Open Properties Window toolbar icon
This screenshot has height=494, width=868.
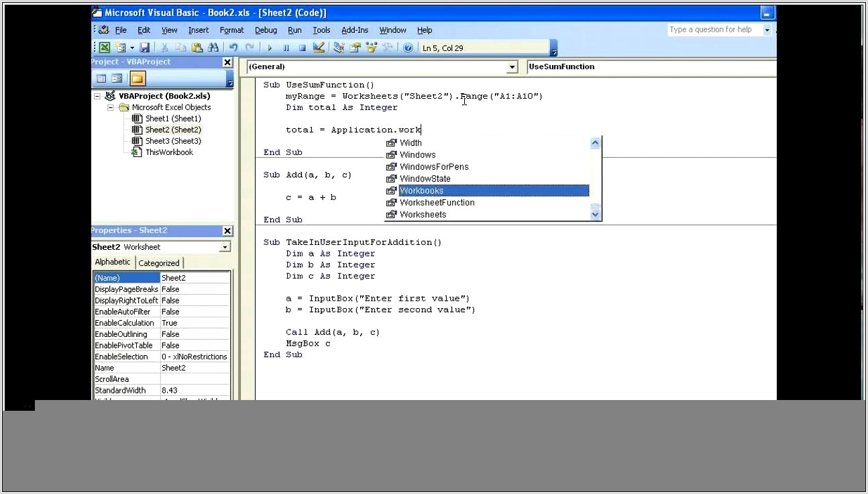click(x=355, y=48)
